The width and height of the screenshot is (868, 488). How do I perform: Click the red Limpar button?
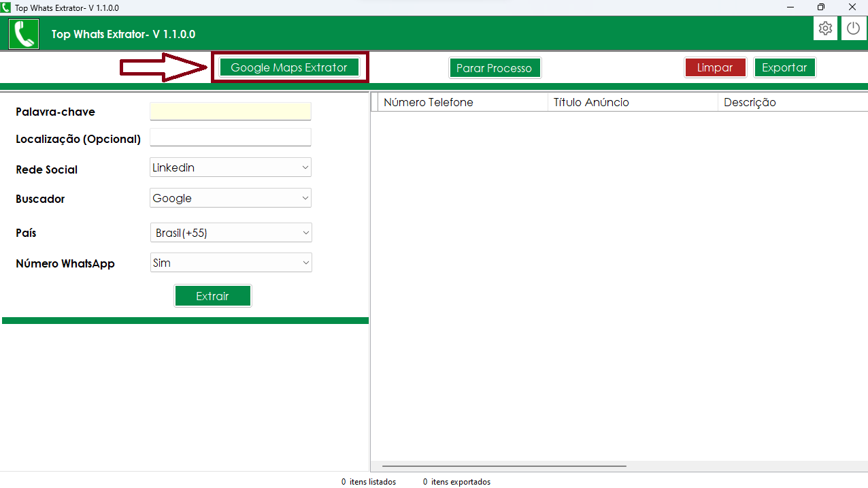pyautogui.click(x=715, y=67)
